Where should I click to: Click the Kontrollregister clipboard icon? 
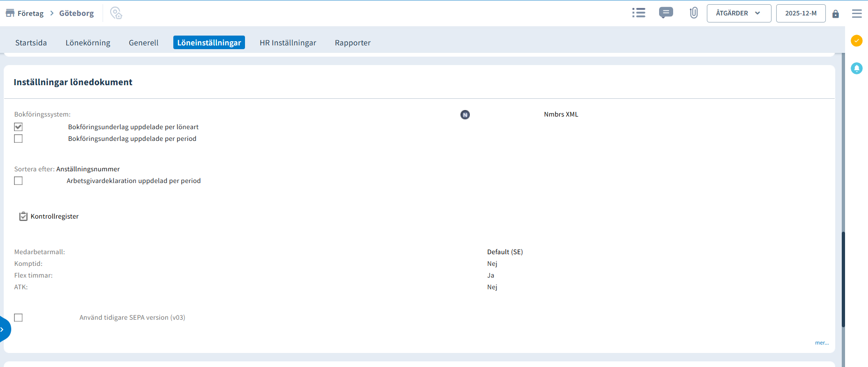click(x=23, y=216)
